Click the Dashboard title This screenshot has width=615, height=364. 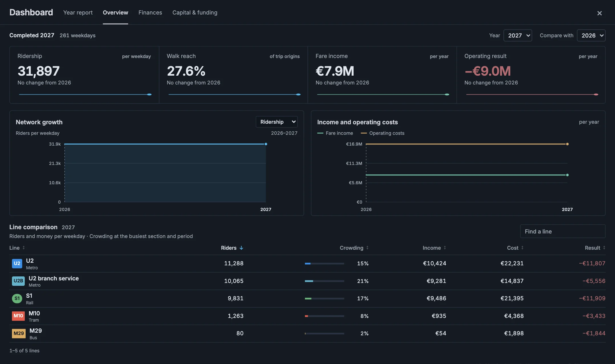[x=31, y=13]
